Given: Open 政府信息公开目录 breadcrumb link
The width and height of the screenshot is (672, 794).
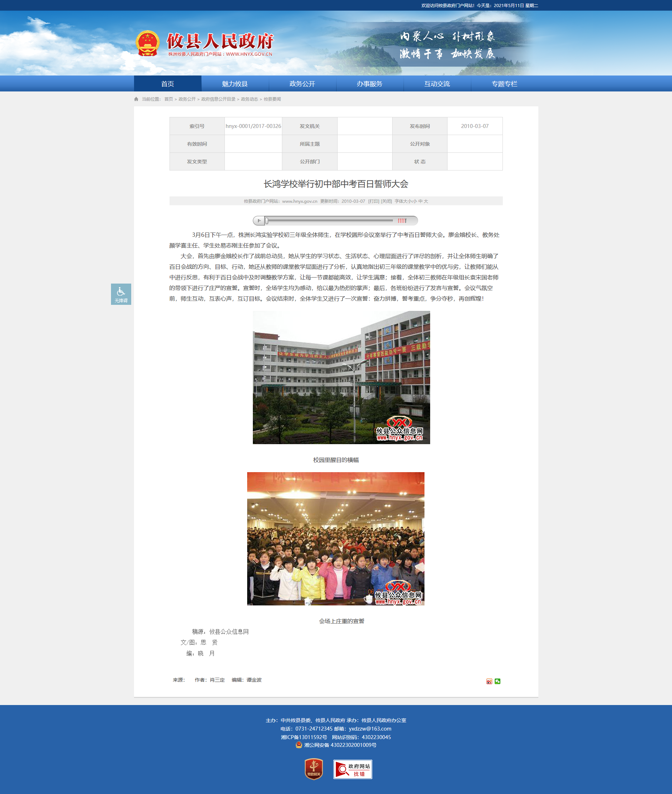Looking at the screenshot, I should pos(218,99).
